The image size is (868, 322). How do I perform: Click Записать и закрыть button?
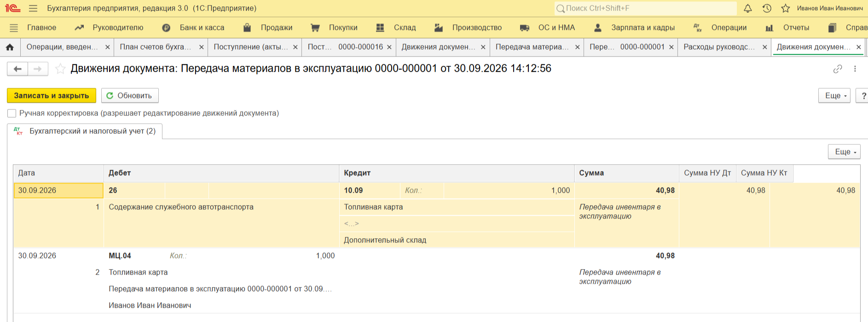(52, 96)
